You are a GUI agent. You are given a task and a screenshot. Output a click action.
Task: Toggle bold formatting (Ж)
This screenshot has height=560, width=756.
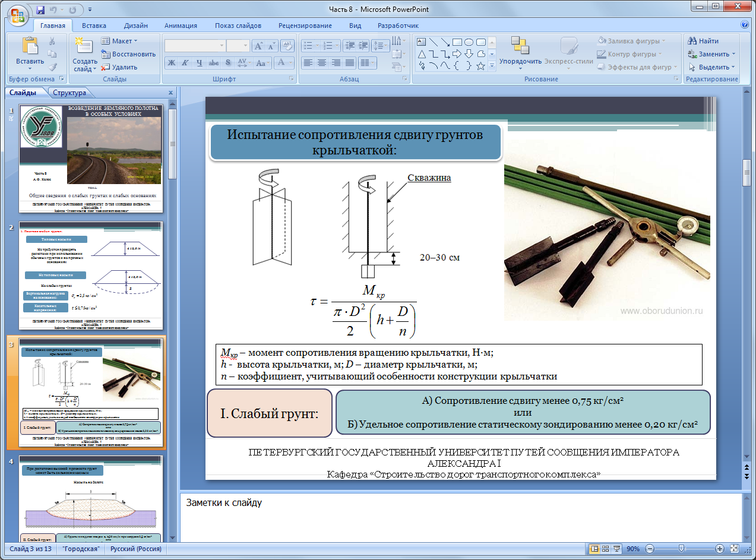[171, 62]
